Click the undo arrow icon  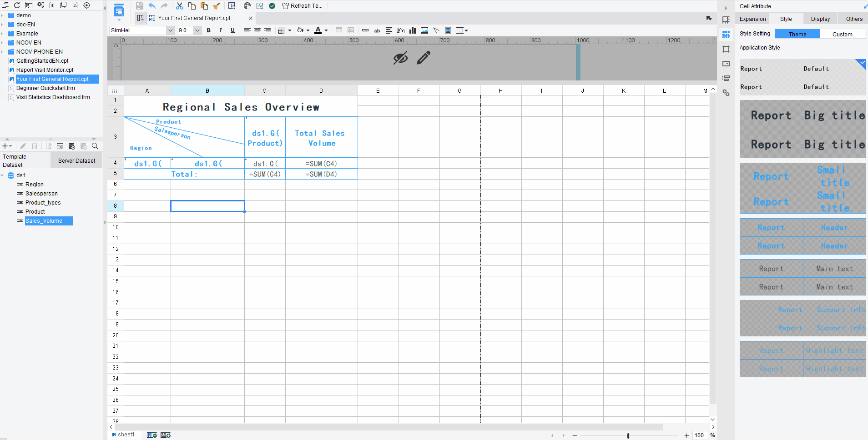click(x=152, y=6)
